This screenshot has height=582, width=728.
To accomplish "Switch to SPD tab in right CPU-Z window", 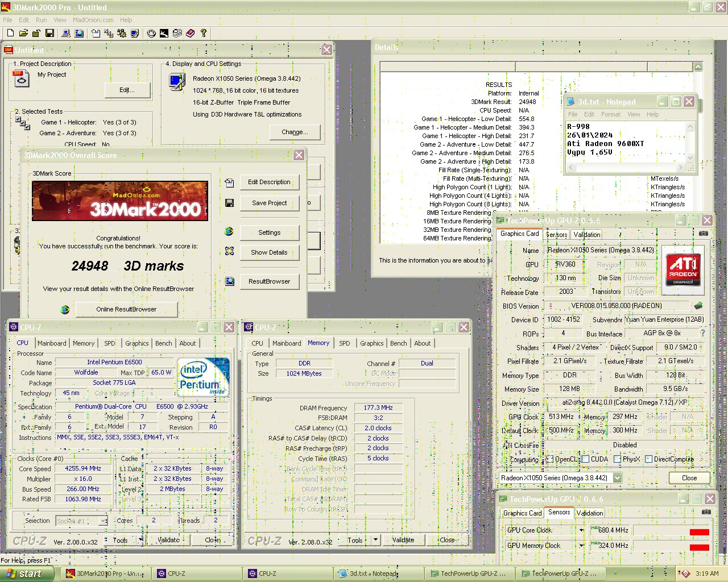I will [x=345, y=343].
